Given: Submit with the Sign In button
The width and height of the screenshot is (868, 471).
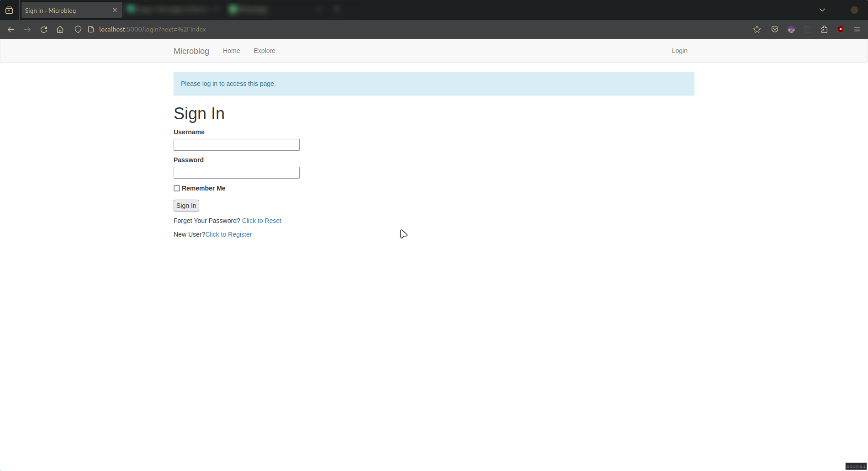Looking at the screenshot, I should point(186,206).
